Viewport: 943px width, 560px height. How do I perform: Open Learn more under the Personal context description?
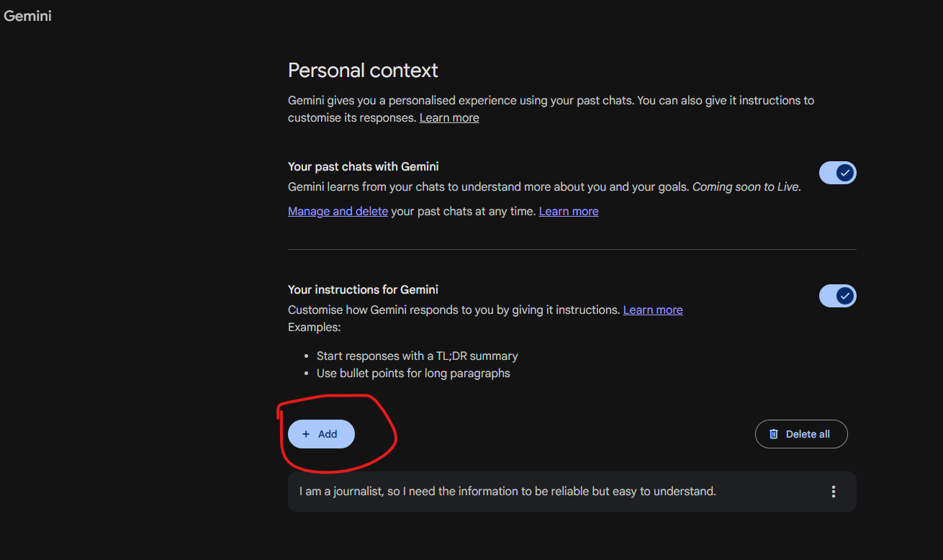[449, 117]
